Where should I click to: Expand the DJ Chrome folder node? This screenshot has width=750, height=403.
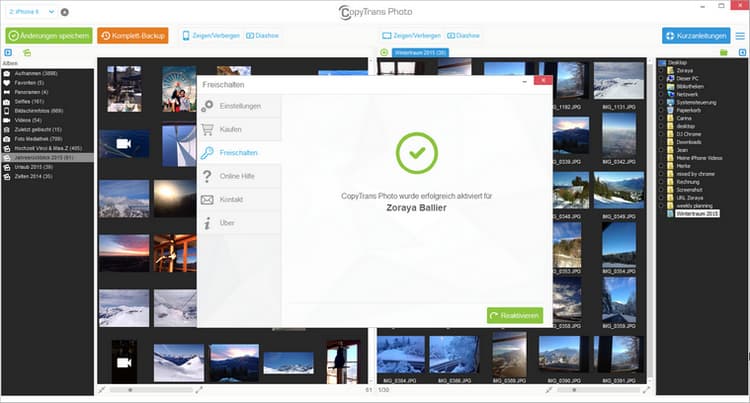point(662,134)
